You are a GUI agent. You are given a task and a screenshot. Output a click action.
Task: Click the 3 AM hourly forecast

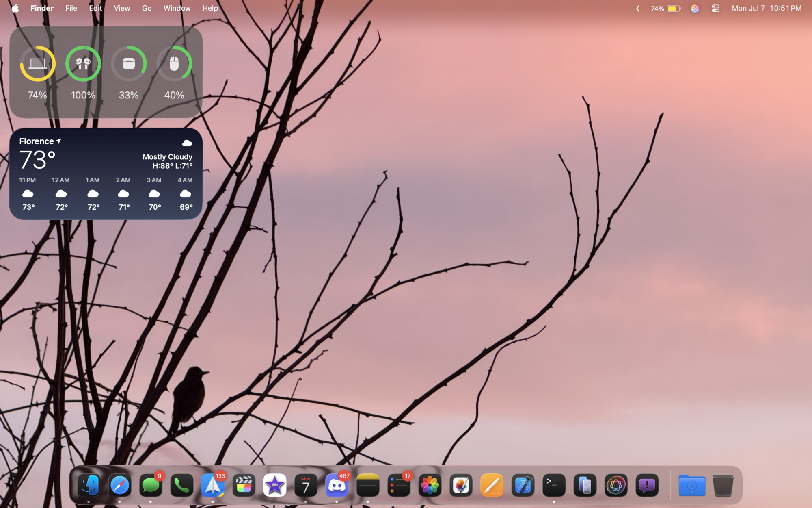(154, 193)
